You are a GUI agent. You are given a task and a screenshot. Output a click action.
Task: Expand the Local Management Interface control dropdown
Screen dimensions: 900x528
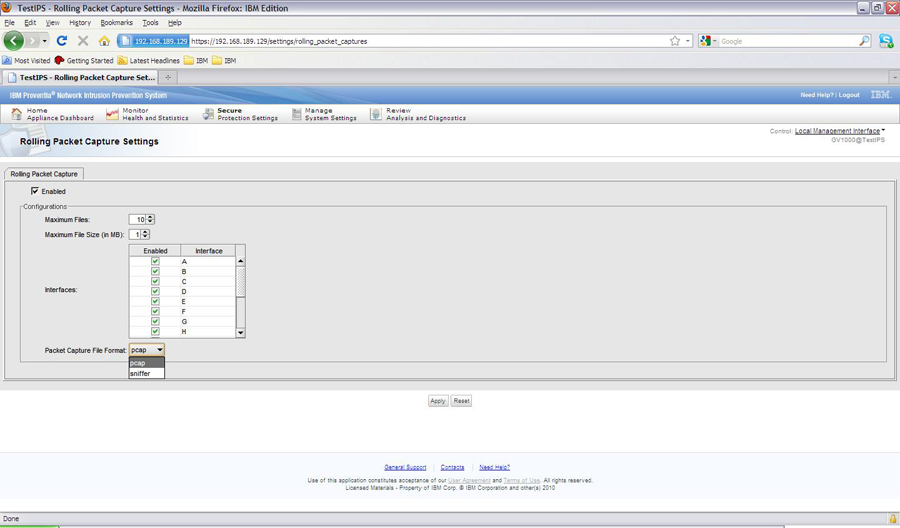840,131
